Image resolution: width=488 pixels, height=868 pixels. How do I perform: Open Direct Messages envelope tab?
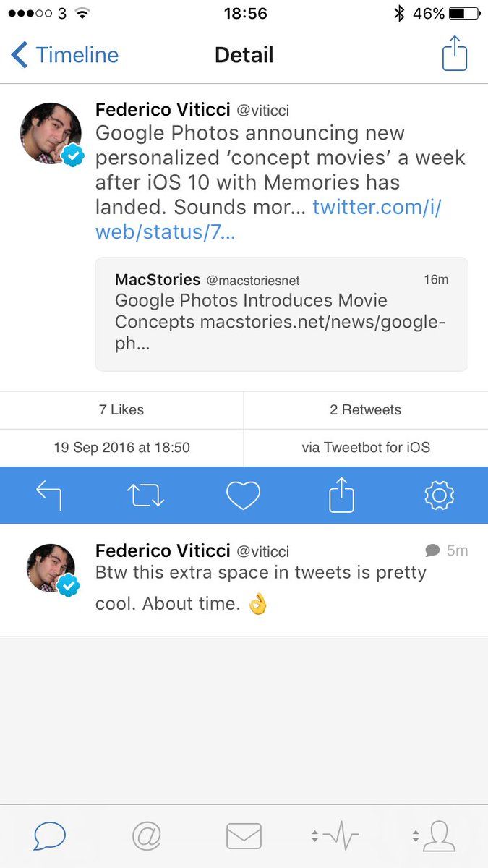[244, 837]
